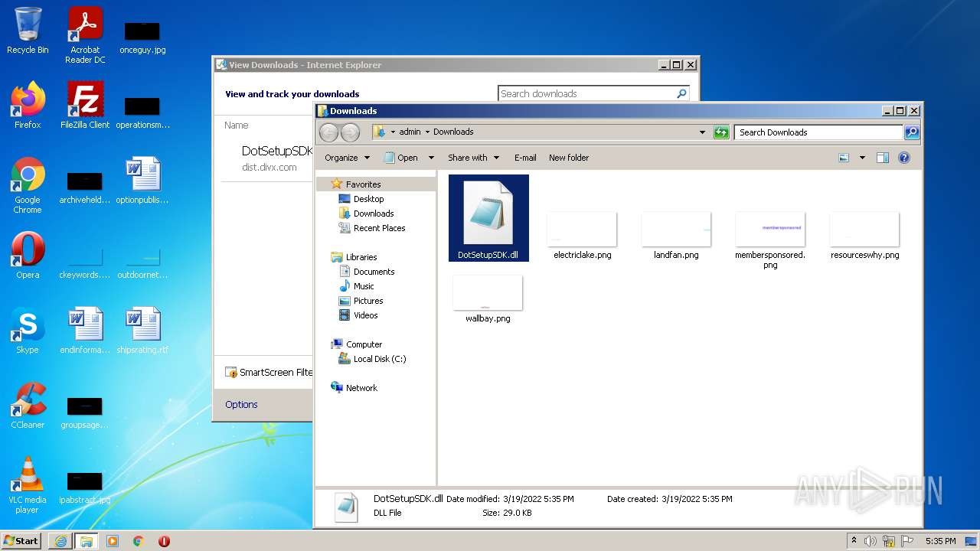Viewport: 980px width, 551px height.
Task: Go to Desktop in Favorites
Action: click(368, 199)
